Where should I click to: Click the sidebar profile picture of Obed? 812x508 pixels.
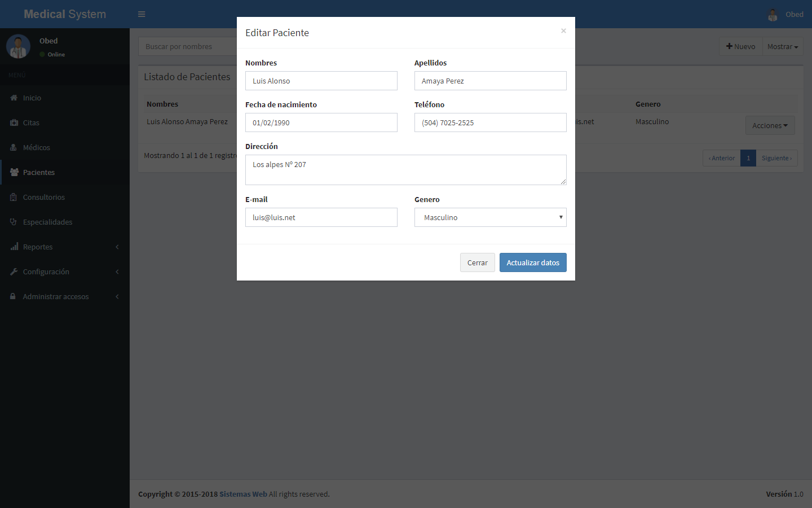click(x=18, y=46)
